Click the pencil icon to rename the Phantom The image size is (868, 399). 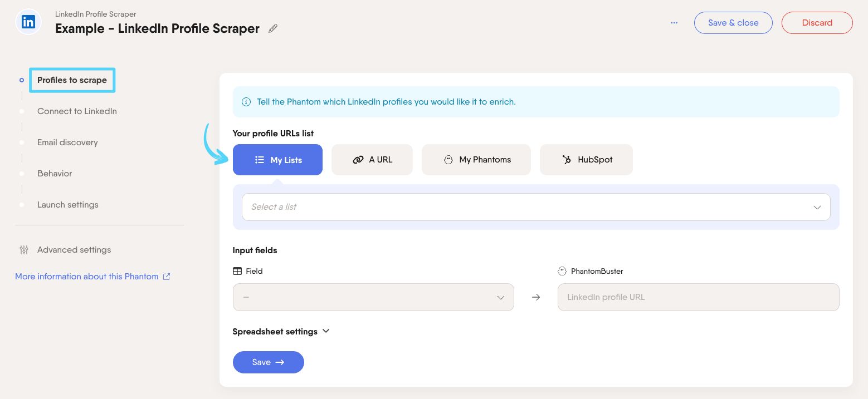pyautogui.click(x=272, y=28)
